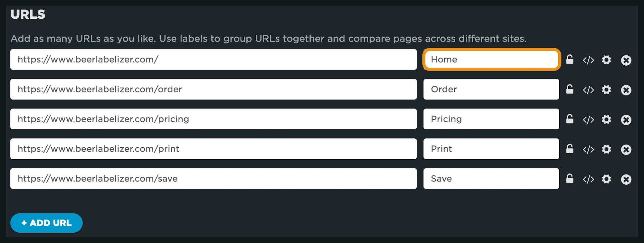Open the code icon beside the Save label
Screen dimensions: 644x243
click(588, 179)
